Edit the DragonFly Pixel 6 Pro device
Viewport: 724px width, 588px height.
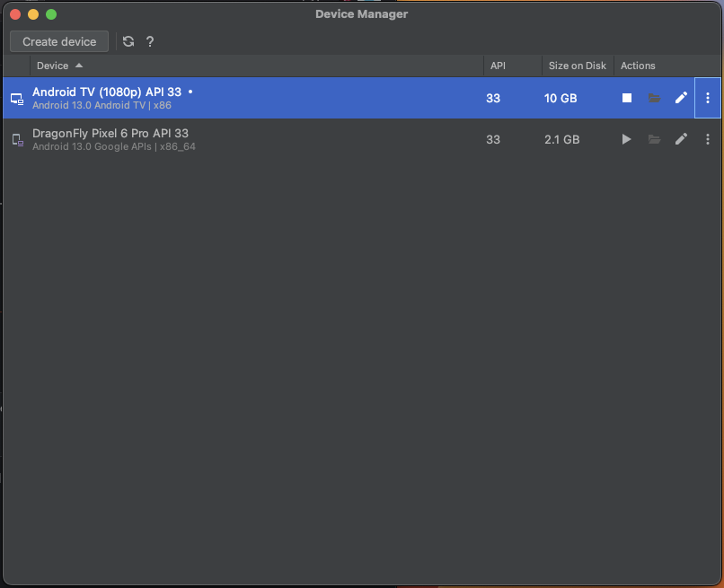click(x=681, y=139)
